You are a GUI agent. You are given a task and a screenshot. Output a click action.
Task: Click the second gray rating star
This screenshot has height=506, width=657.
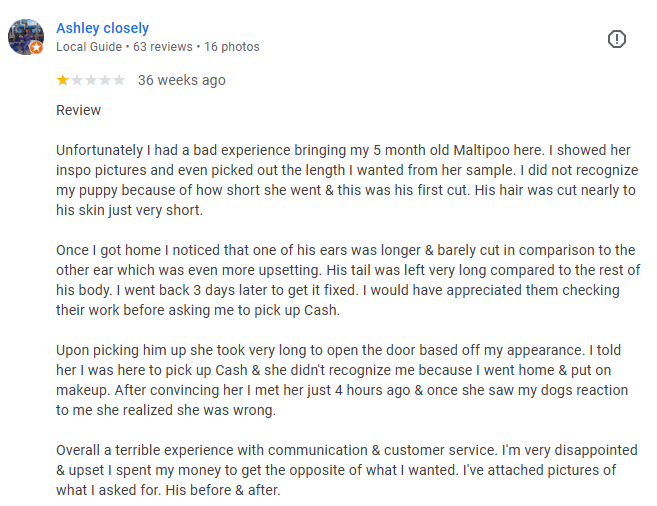point(76,80)
